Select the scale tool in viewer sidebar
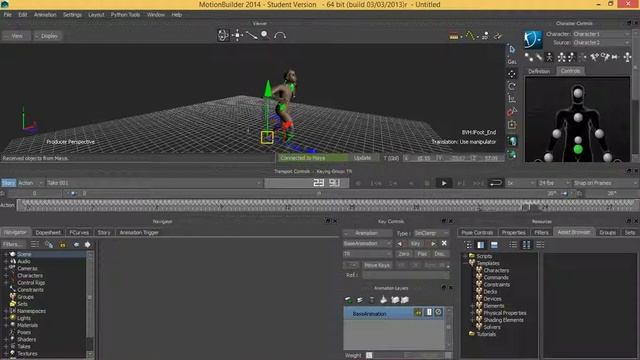This screenshot has width=640, height=360. pos(512,99)
